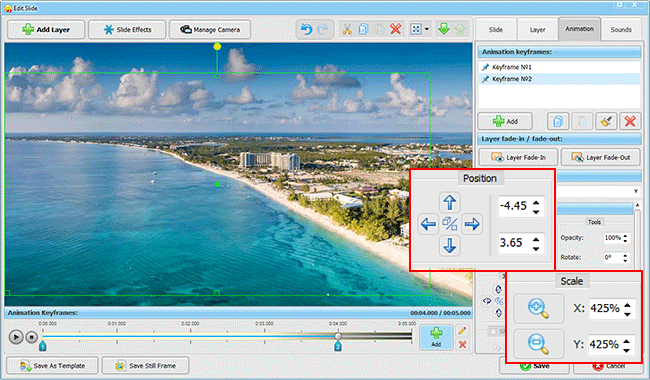
Task: Adjust the Opacity 100% stepper
Action: click(x=626, y=238)
